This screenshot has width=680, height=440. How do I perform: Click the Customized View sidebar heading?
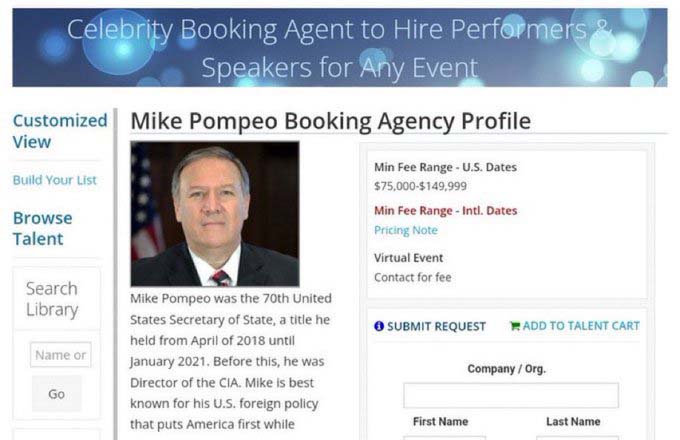click(x=59, y=131)
